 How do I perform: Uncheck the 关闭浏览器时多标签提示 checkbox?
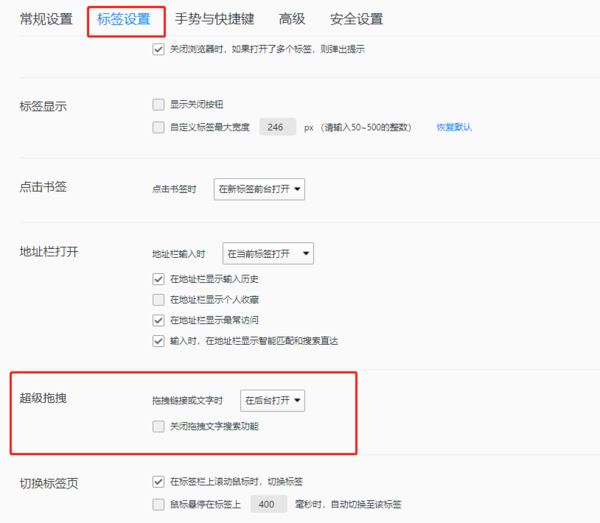(x=158, y=49)
